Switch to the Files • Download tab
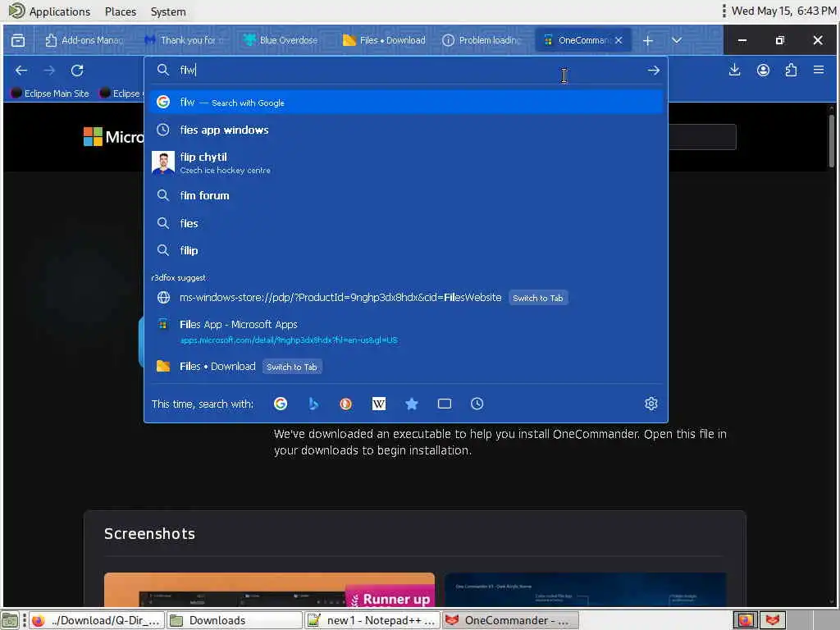840x630 pixels. pos(384,40)
